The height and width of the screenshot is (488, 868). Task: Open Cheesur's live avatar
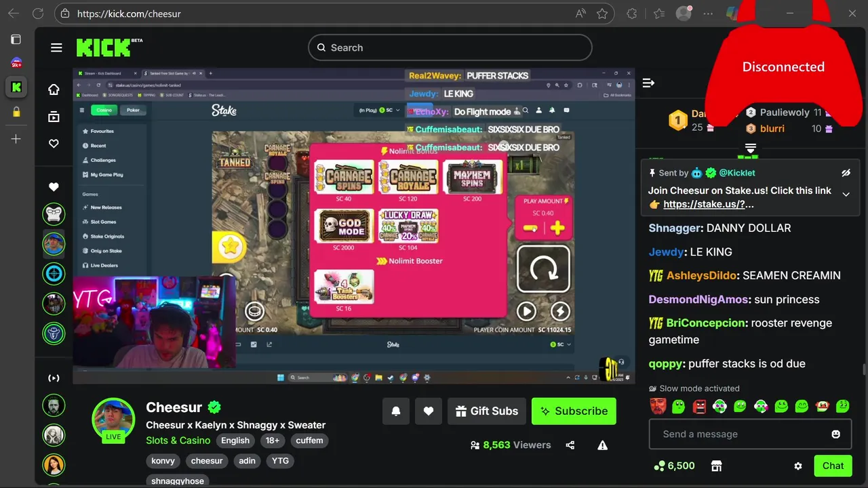pyautogui.click(x=113, y=419)
